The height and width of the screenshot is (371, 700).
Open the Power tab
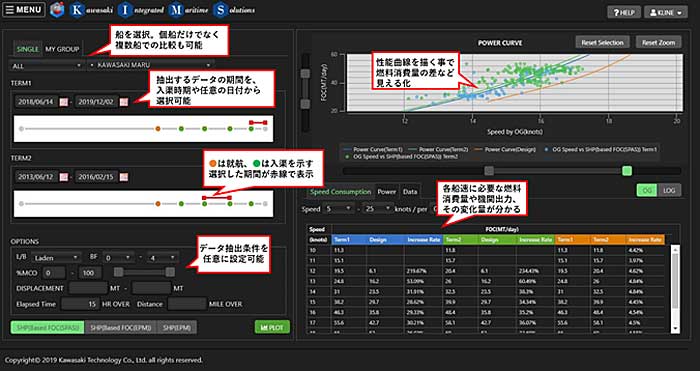point(387,192)
